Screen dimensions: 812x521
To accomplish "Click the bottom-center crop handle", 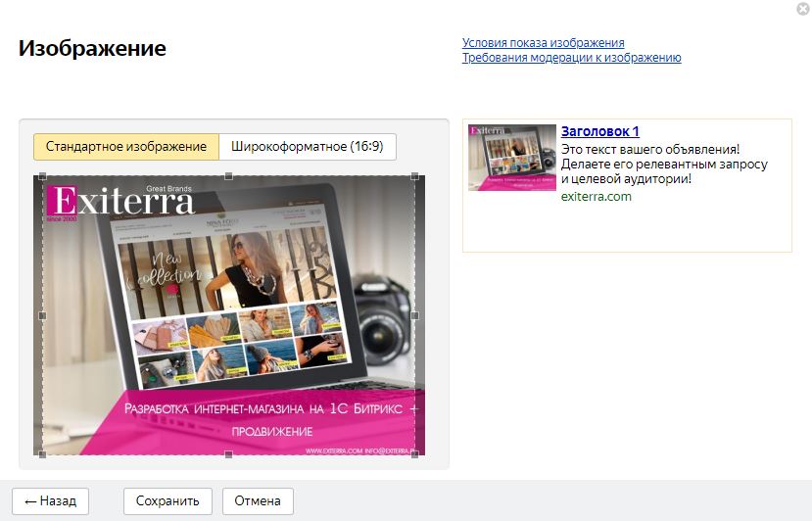I will tap(228, 453).
